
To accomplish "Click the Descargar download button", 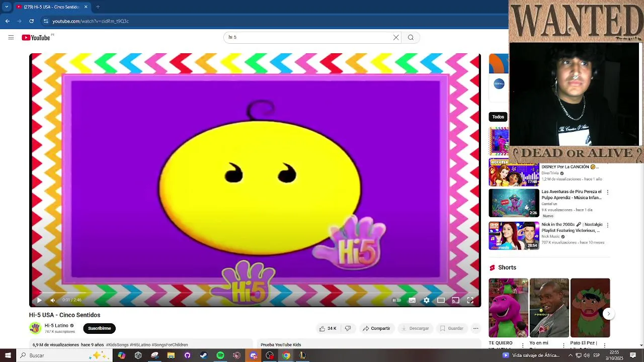I will click(416, 328).
